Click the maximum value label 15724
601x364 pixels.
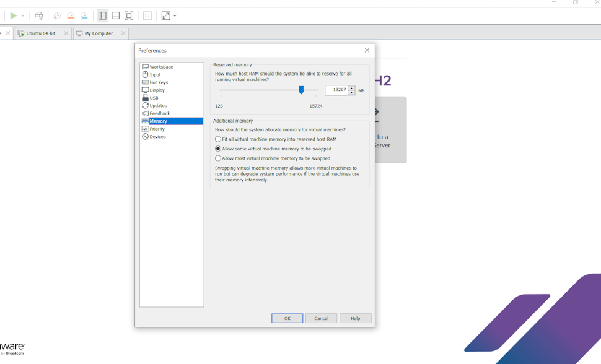pos(316,106)
